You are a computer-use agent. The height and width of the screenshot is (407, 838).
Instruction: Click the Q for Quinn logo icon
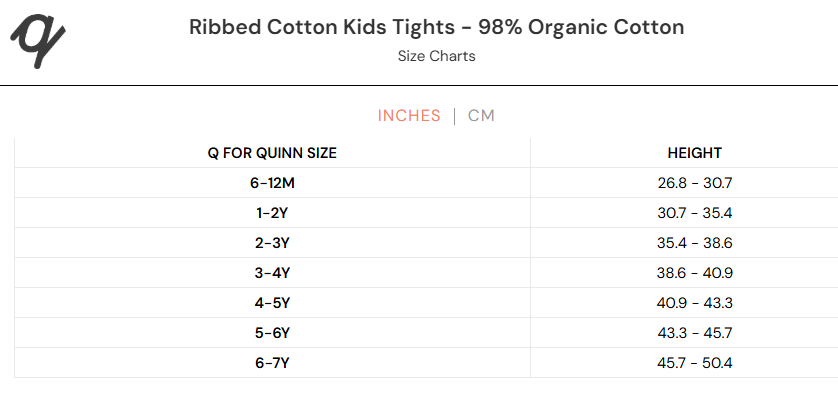click(38, 41)
